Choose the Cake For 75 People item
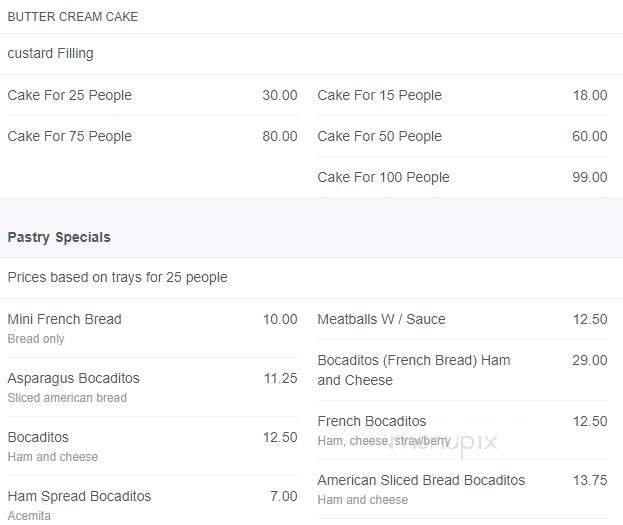The image size is (623, 525). tap(70, 136)
